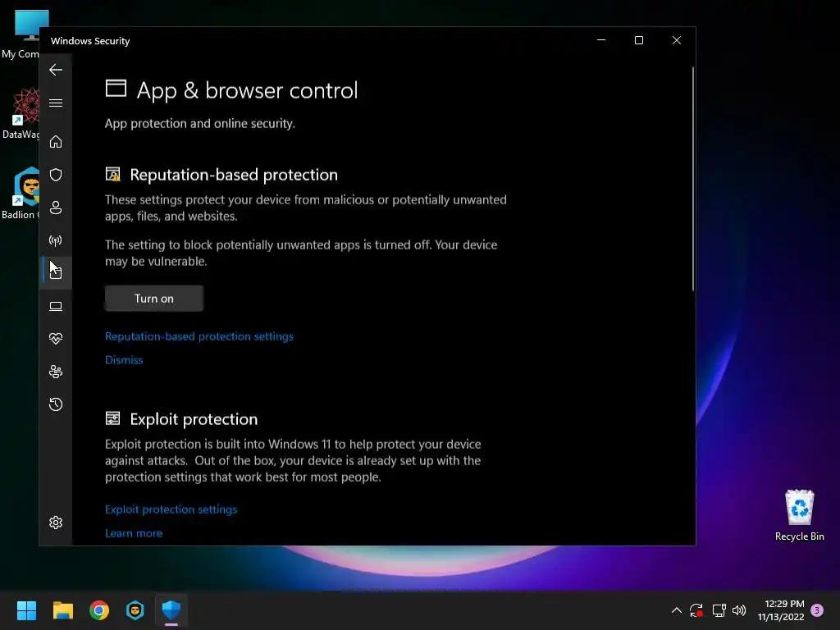Viewport: 840px width, 630px height.
Task: Open Device security laptop icon
Action: (56, 306)
